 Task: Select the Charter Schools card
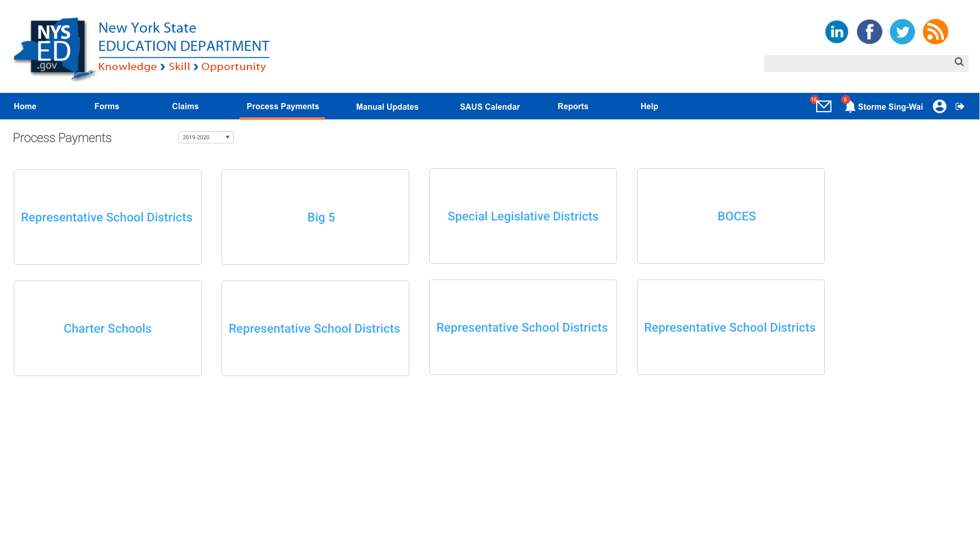(x=107, y=329)
